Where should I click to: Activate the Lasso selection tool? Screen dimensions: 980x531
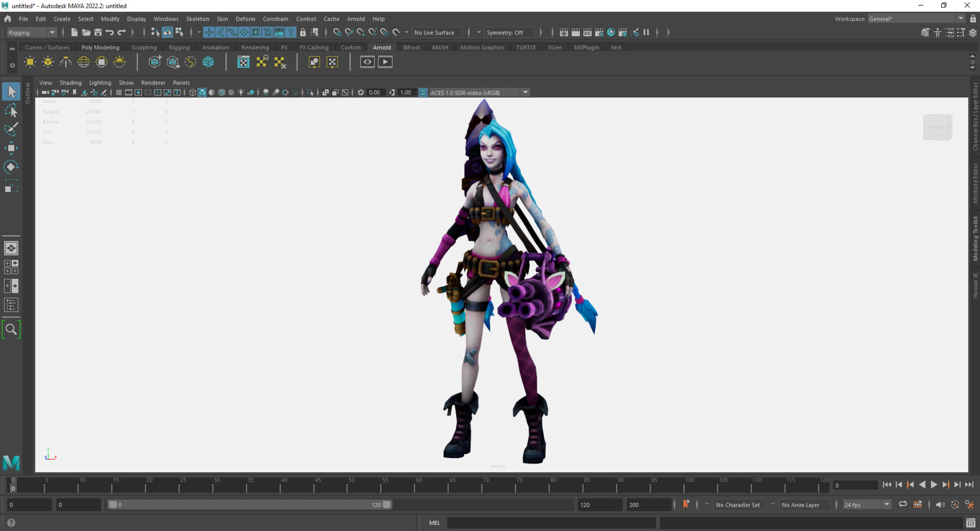click(x=11, y=111)
